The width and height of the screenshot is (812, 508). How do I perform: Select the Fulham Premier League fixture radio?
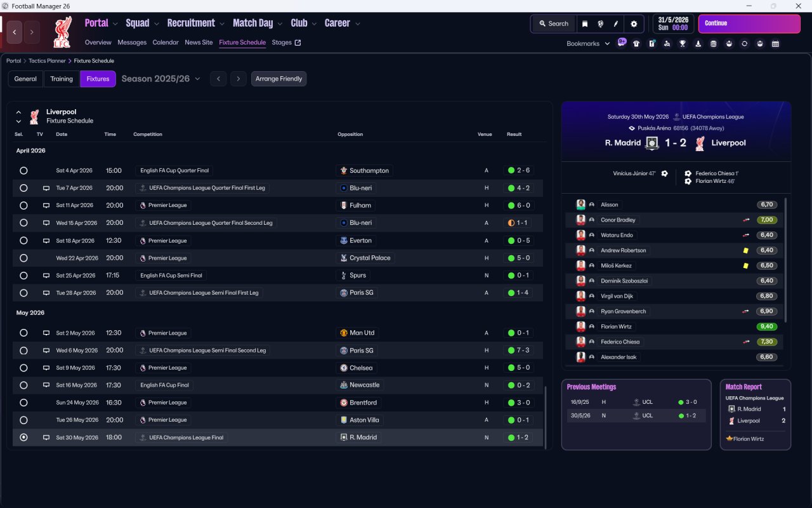[23, 206]
